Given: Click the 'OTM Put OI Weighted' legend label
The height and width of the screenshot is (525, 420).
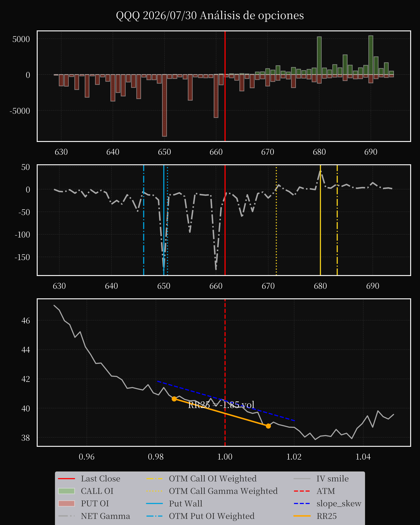Looking at the screenshot, I should point(212,516).
